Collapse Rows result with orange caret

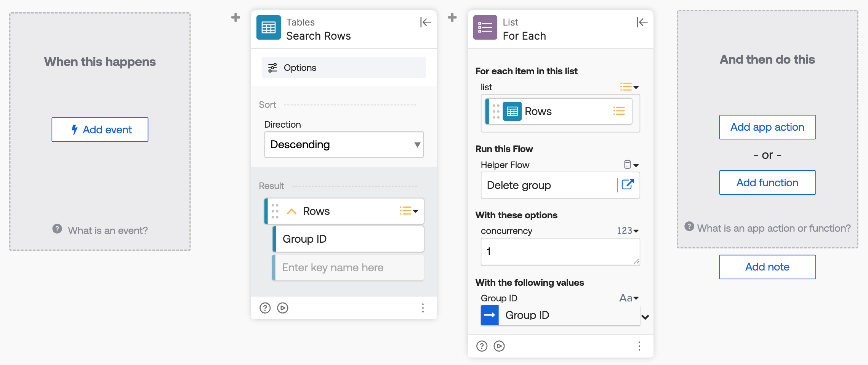point(291,211)
